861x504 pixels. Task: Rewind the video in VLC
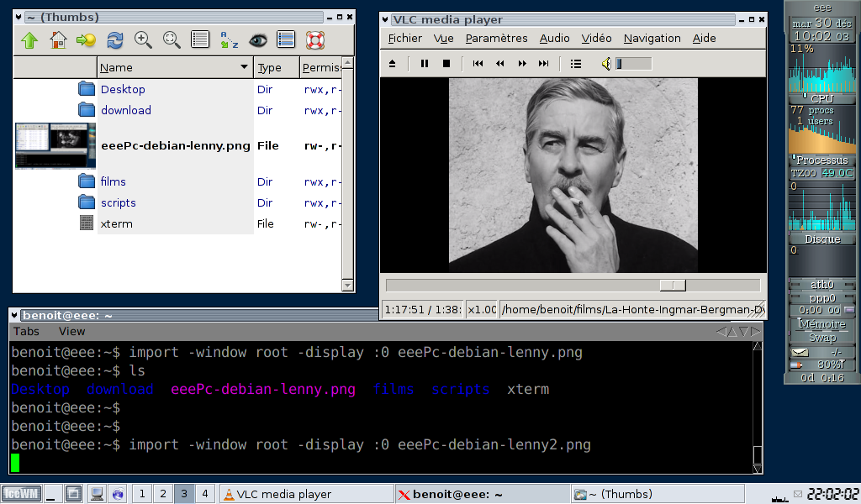(499, 64)
